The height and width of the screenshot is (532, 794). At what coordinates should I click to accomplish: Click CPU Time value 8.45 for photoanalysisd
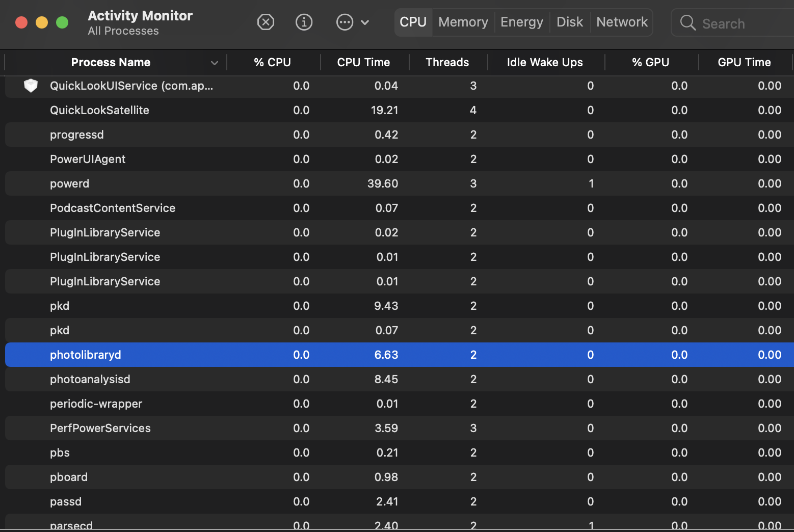coord(386,379)
